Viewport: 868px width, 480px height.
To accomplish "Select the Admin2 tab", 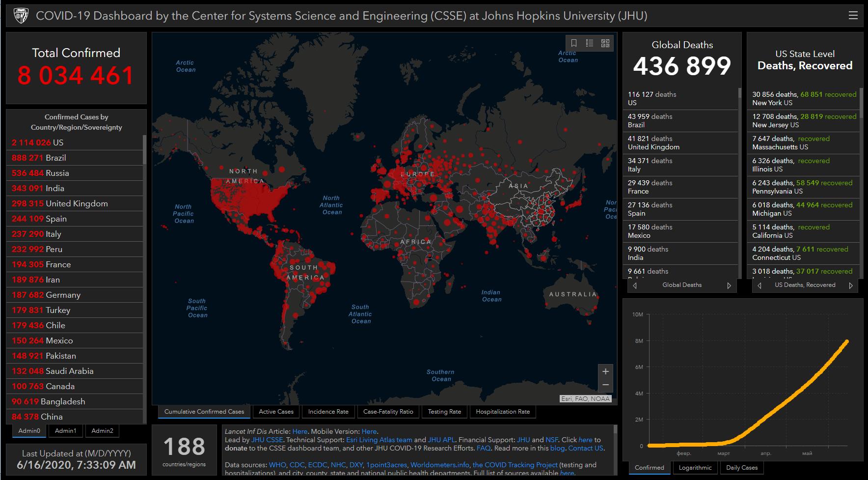I will [102, 431].
